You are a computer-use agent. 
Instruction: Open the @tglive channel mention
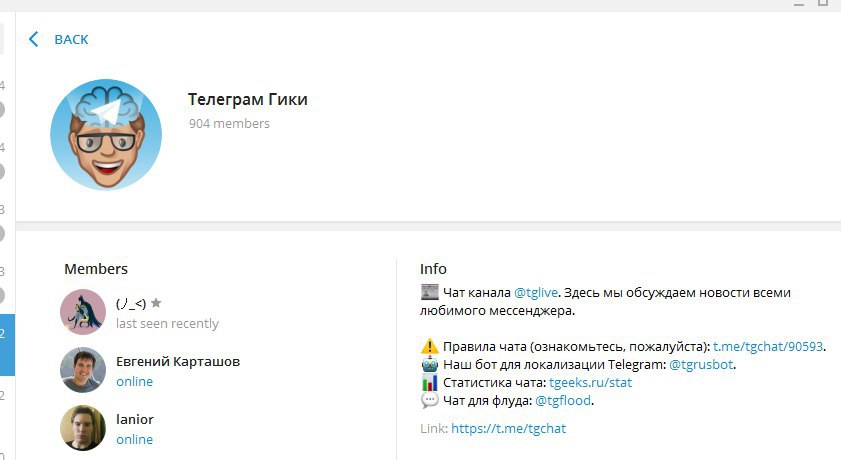pyautogui.click(x=536, y=293)
